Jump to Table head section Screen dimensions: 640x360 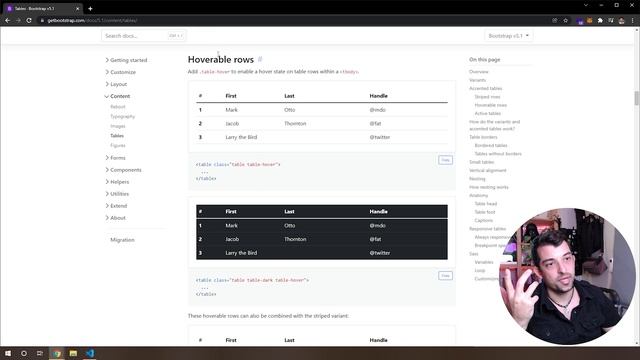pyautogui.click(x=486, y=204)
